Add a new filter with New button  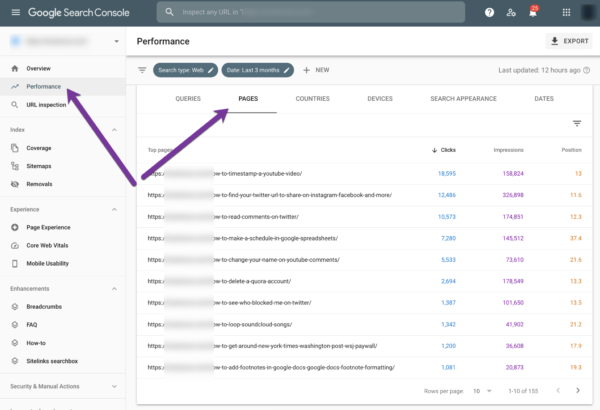316,70
